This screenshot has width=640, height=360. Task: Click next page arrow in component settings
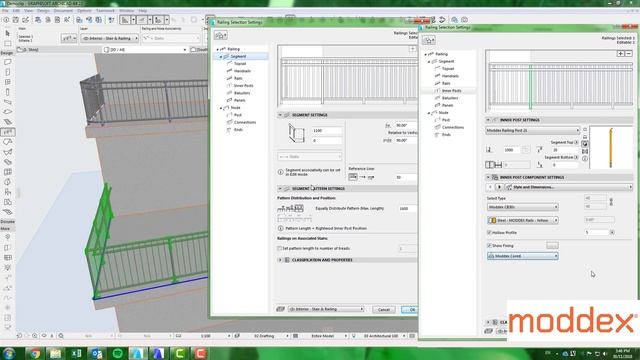(499, 187)
